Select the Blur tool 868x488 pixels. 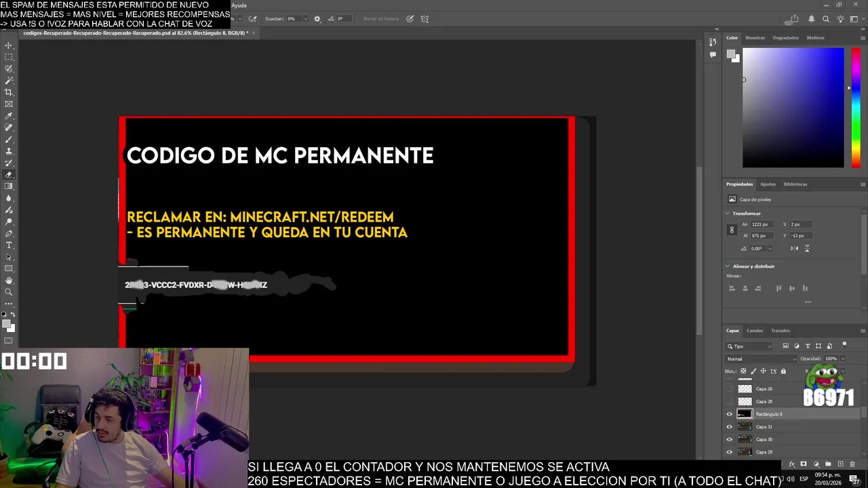point(9,198)
